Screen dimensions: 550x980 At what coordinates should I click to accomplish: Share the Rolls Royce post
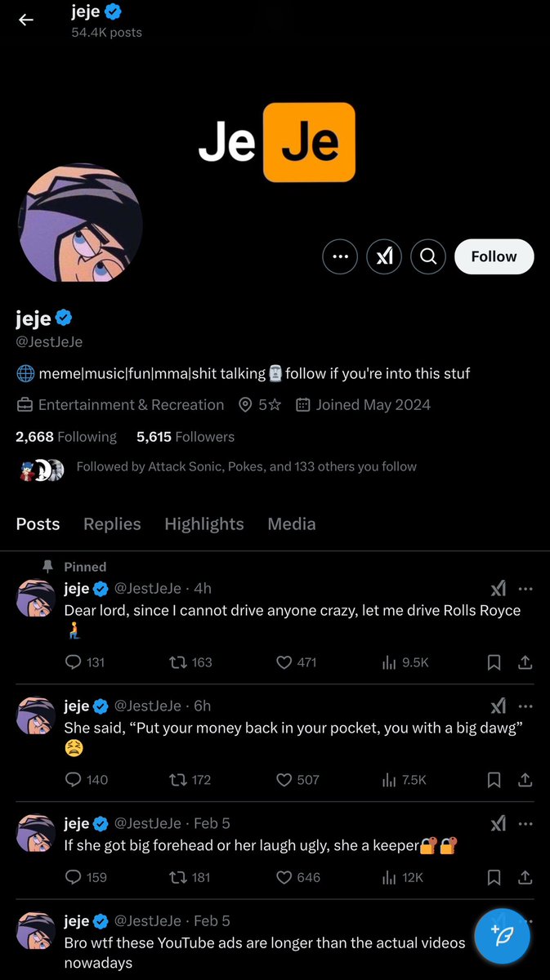point(525,662)
